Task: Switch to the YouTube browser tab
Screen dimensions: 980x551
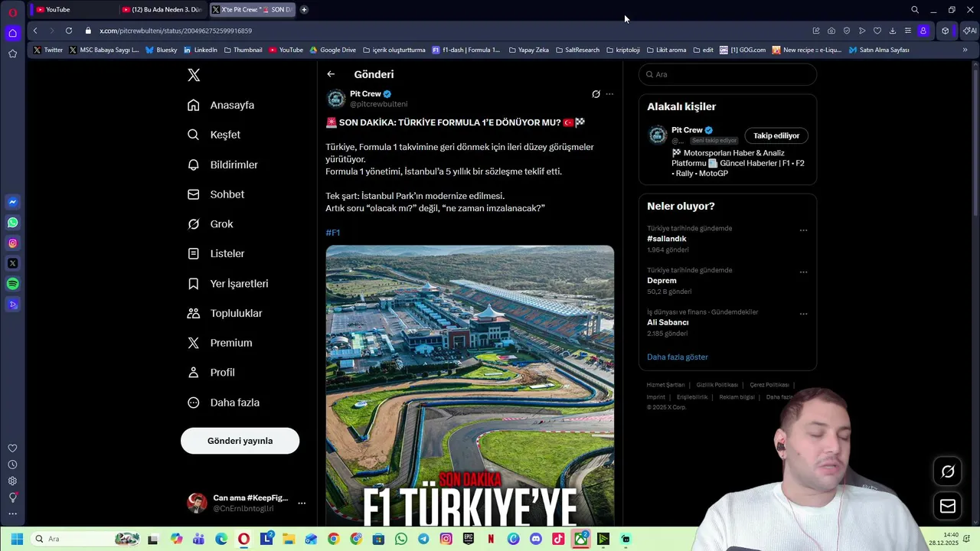Action: coord(73,9)
